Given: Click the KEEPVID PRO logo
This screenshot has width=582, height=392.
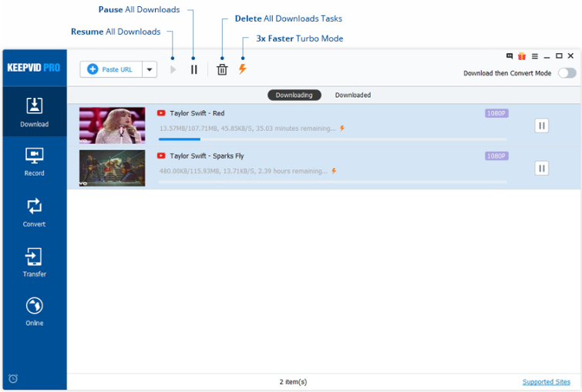Looking at the screenshot, I should coord(34,68).
